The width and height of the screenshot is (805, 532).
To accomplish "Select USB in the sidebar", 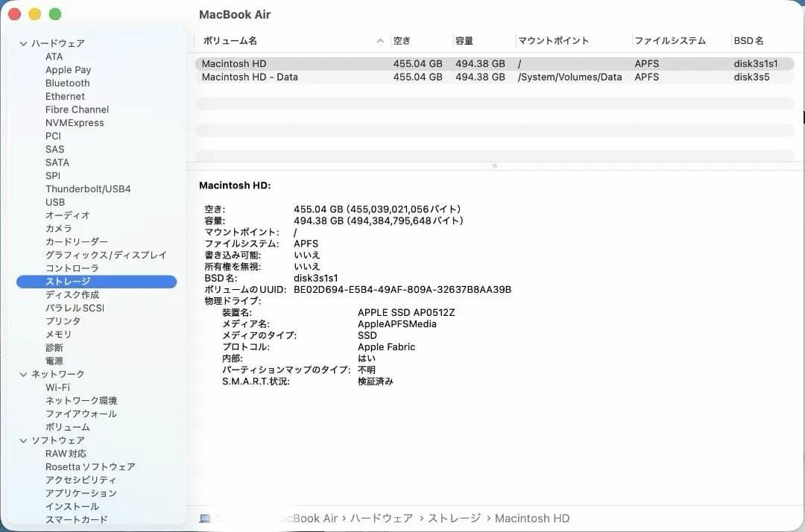I will [55, 202].
